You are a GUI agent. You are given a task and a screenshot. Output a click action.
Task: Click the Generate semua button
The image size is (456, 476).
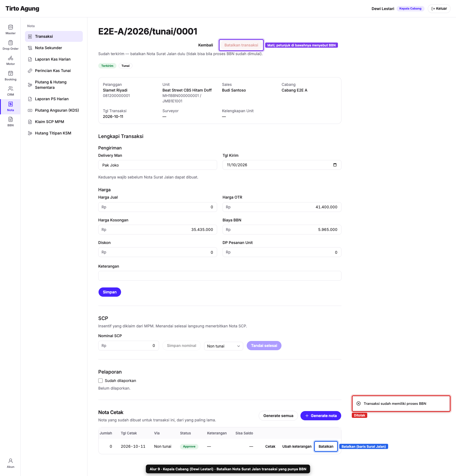click(x=278, y=416)
